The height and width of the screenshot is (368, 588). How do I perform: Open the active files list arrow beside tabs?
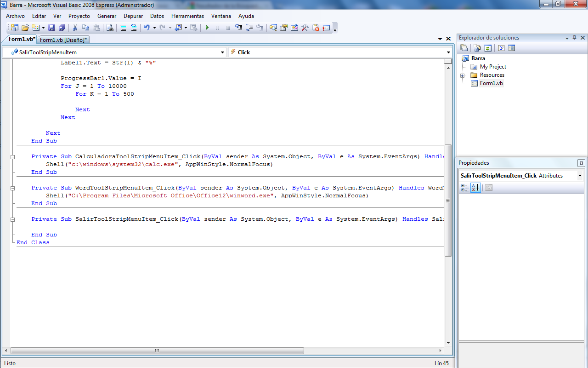click(x=441, y=39)
